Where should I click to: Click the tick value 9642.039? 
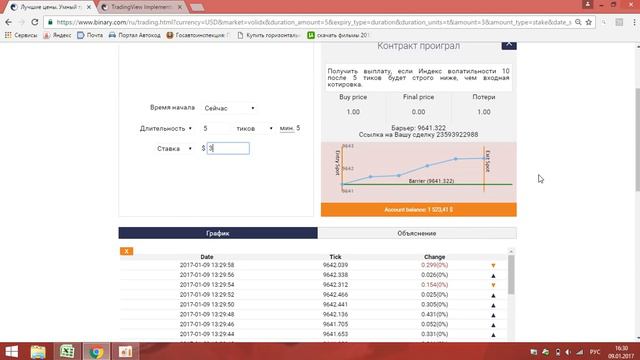point(335,265)
